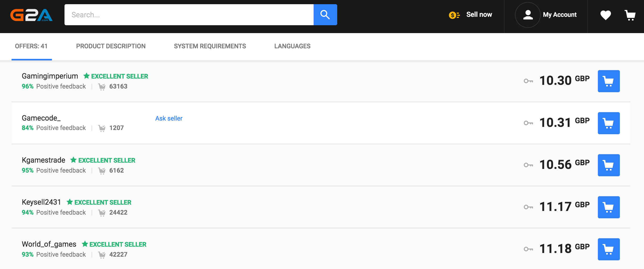Open Kgamestrade seller name
The height and width of the screenshot is (269, 644).
44,160
